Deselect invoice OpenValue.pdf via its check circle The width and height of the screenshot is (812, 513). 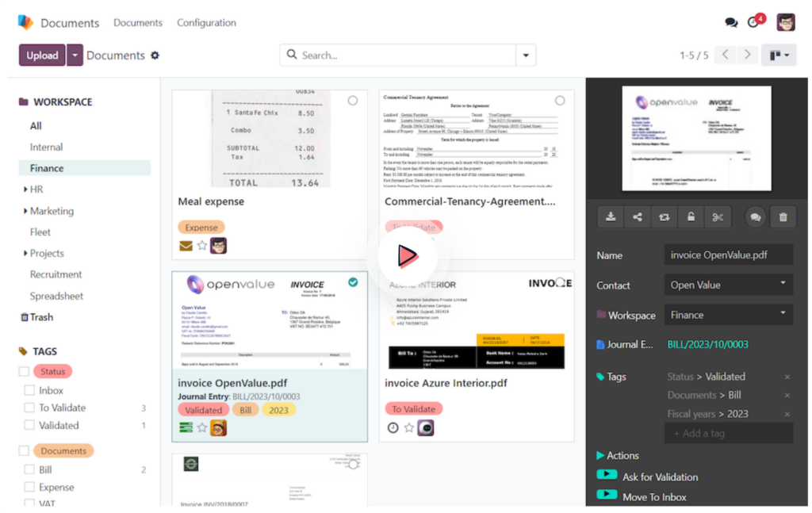coord(353,282)
